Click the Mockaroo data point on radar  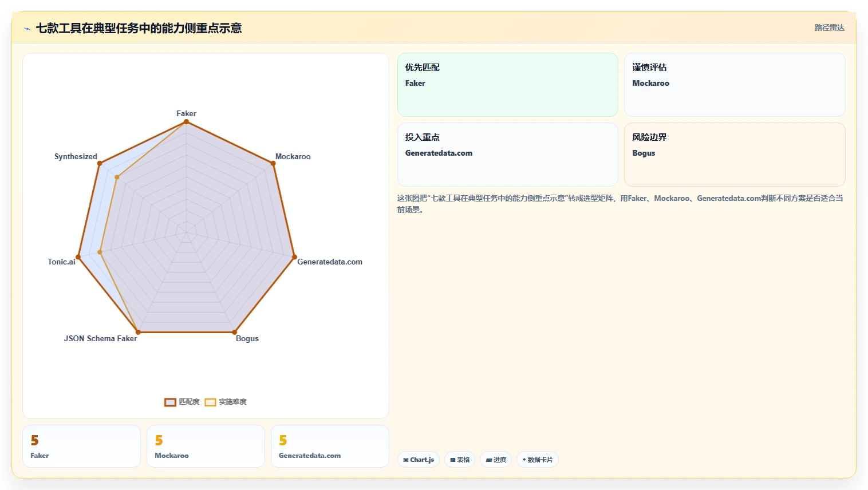pos(273,163)
